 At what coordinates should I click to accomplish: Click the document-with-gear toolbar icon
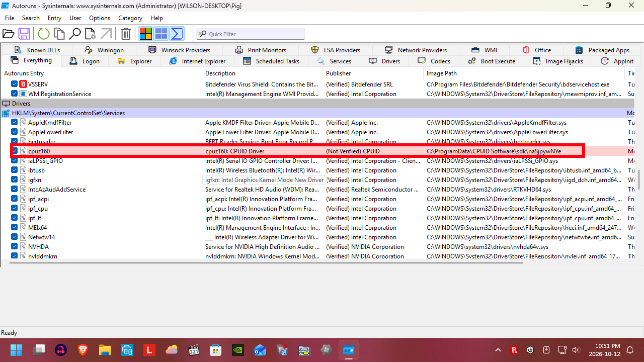[x=91, y=34]
